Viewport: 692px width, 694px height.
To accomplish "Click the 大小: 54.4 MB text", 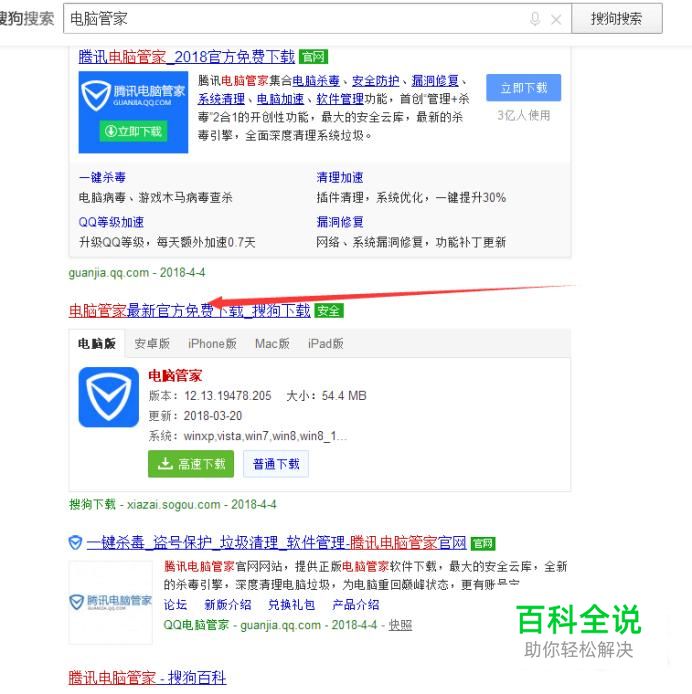I will tap(326, 396).
